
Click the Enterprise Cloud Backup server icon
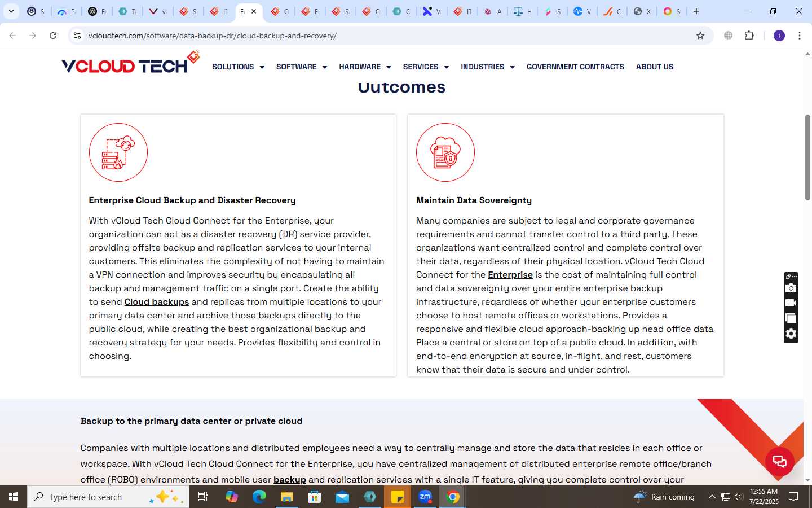(118, 152)
